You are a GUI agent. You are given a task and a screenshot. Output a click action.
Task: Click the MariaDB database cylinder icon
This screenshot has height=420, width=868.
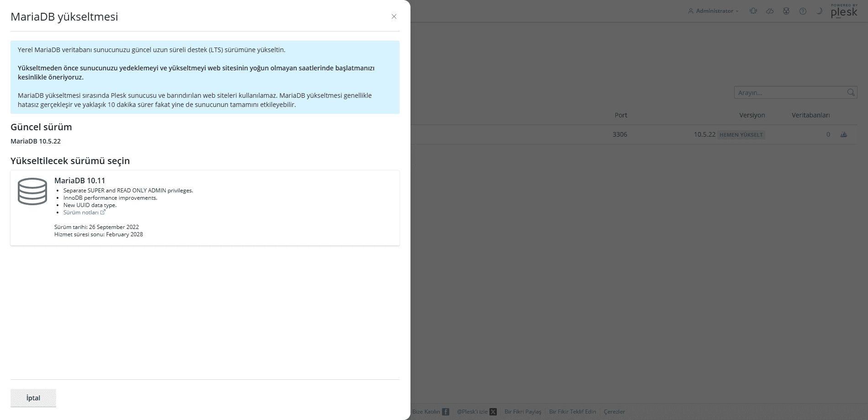pyautogui.click(x=32, y=191)
